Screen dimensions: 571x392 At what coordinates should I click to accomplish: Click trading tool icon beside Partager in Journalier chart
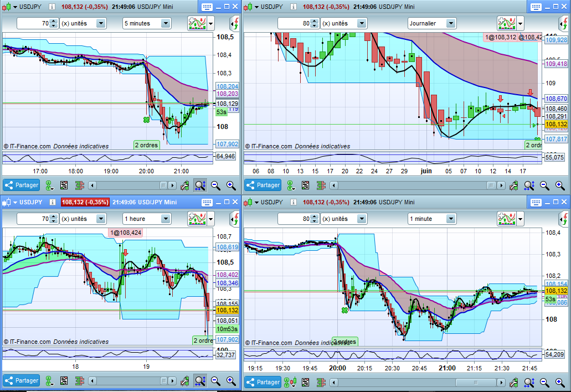291,185
